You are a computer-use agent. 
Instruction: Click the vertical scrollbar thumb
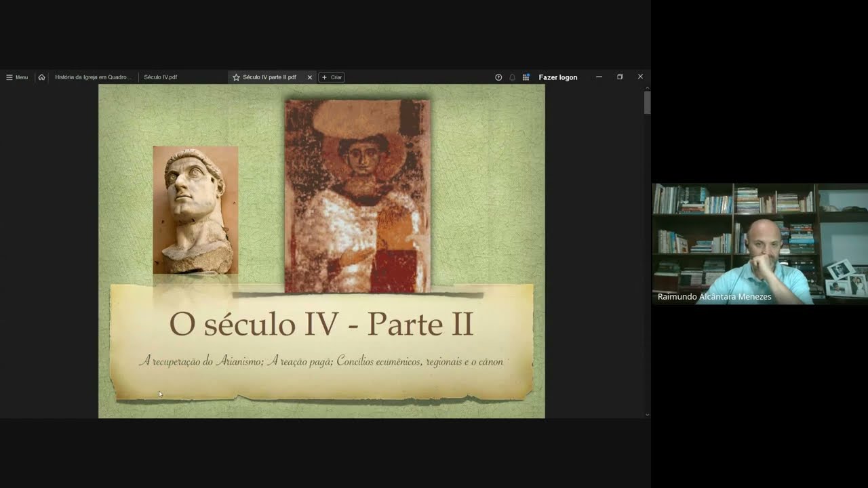point(648,102)
